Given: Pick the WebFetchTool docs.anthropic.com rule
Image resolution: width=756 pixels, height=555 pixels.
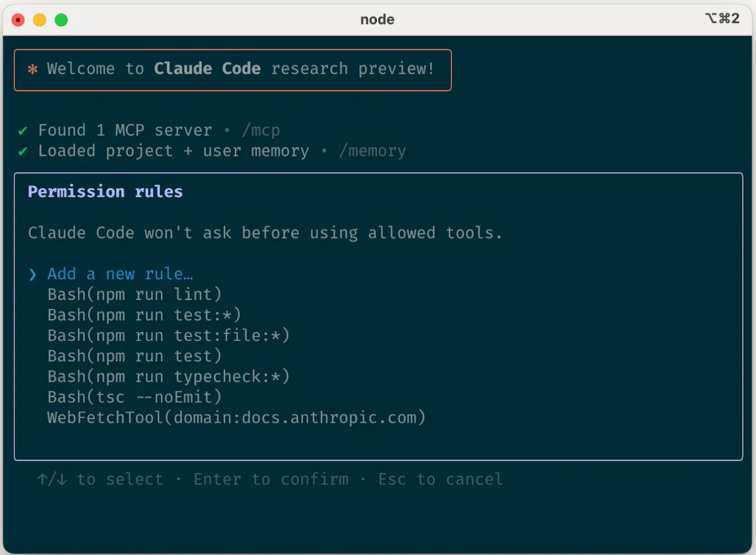Looking at the screenshot, I should 236,418.
